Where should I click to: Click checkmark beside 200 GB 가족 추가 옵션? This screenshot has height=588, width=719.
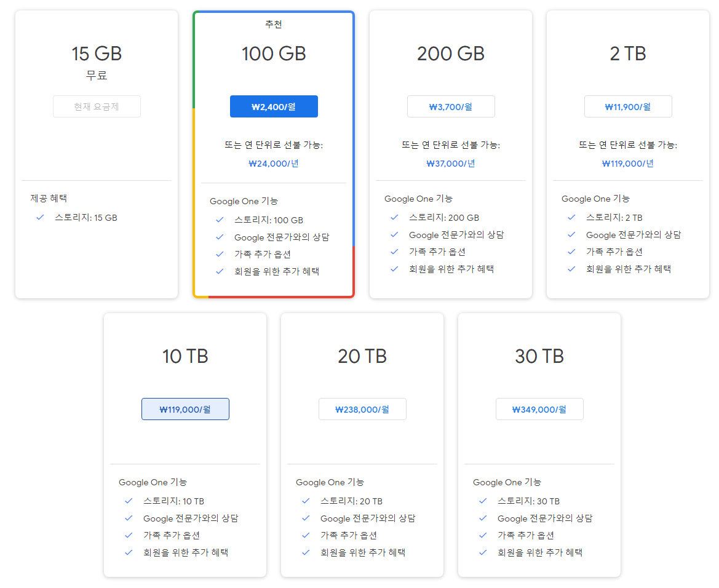point(394,252)
